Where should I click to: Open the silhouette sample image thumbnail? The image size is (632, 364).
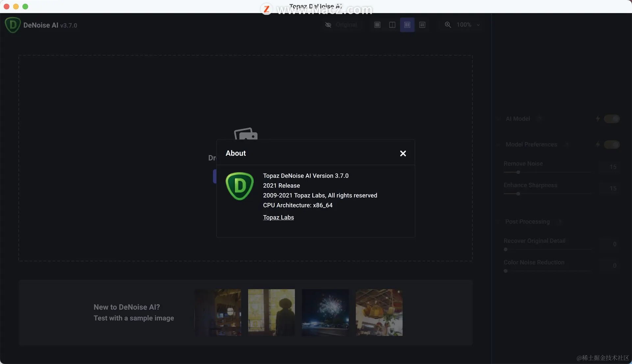pyautogui.click(x=271, y=312)
